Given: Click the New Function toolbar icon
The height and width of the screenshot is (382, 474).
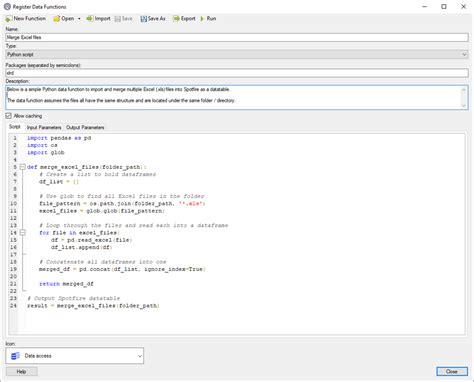Looking at the screenshot, I should coord(9,19).
